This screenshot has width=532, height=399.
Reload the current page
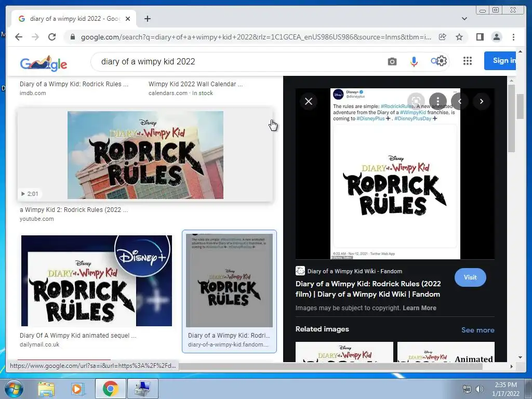pos(52,37)
